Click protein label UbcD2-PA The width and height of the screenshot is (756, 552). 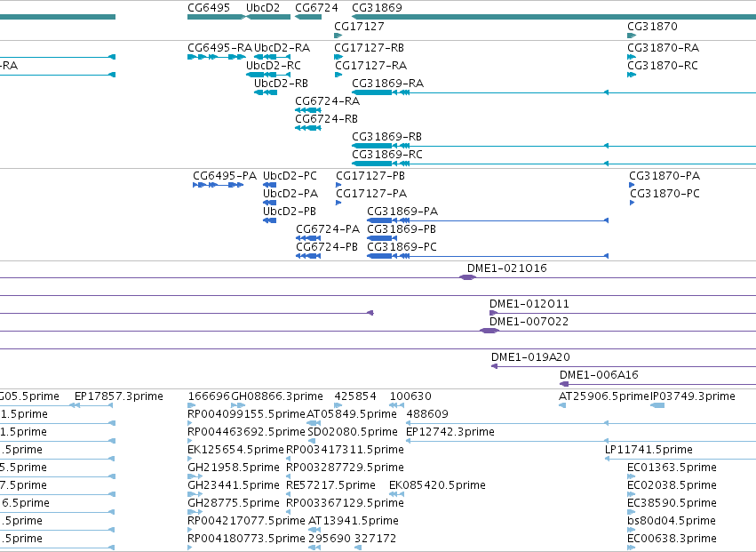(x=290, y=194)
